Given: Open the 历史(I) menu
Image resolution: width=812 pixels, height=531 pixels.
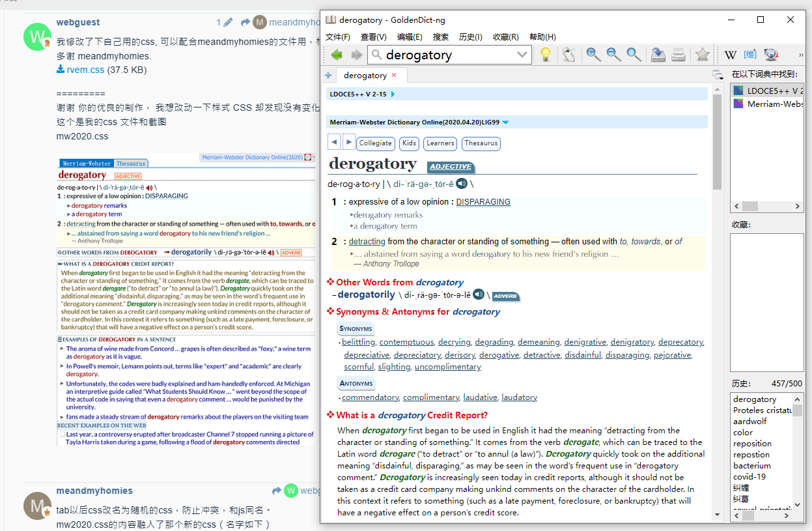Looking at the screenshot, I should click(471, 37).
